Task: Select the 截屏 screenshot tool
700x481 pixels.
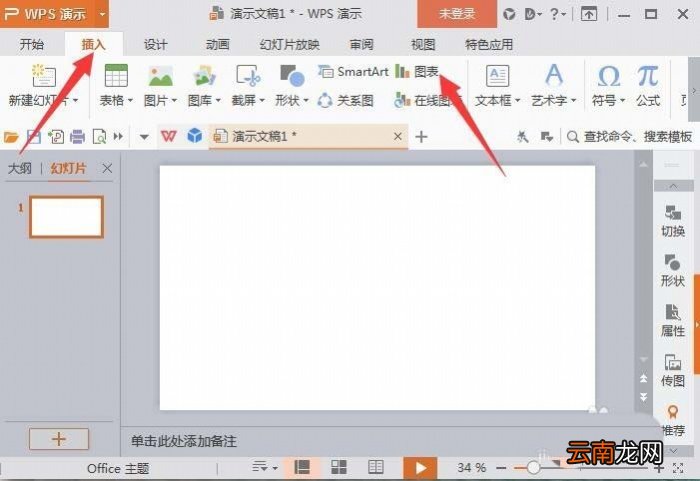Action: point(248,76)
